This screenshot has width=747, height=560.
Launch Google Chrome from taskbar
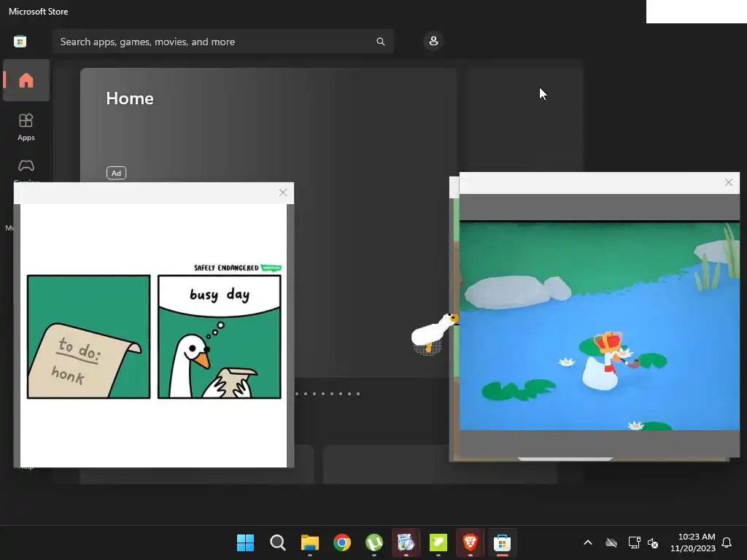pos(342,542)
